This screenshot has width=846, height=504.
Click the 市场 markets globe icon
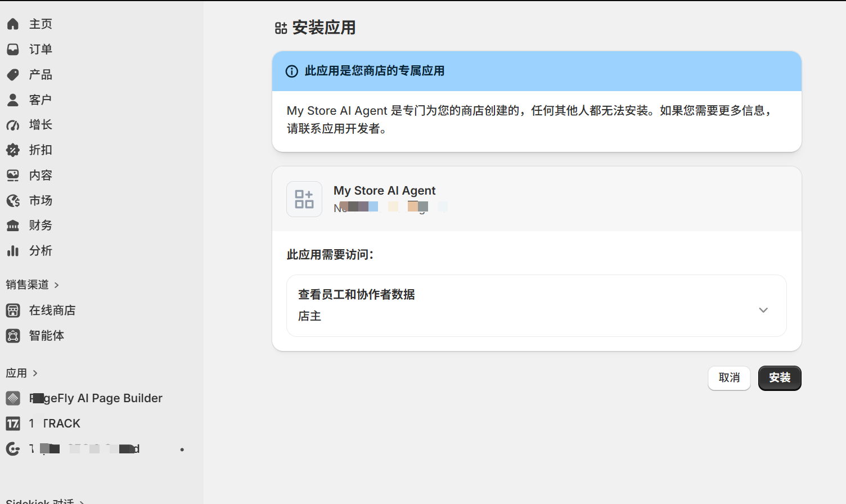coord(13,200)
